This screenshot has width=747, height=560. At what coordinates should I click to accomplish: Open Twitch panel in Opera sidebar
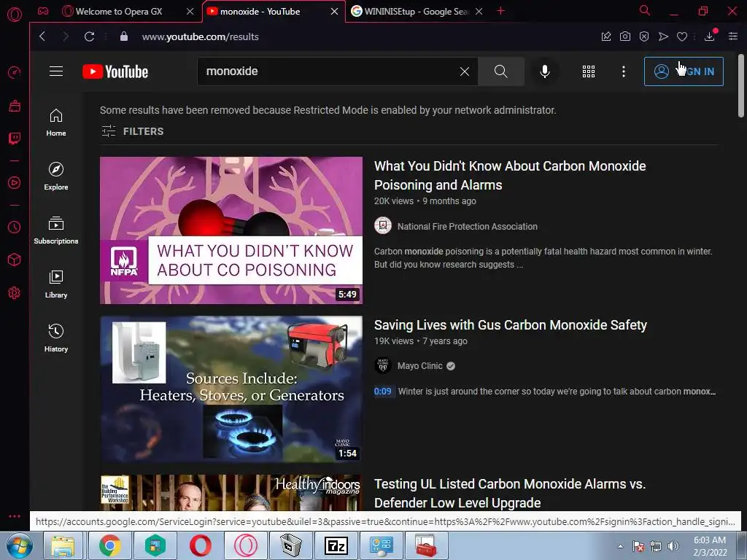pyautogui.click(x=15, y=138)
